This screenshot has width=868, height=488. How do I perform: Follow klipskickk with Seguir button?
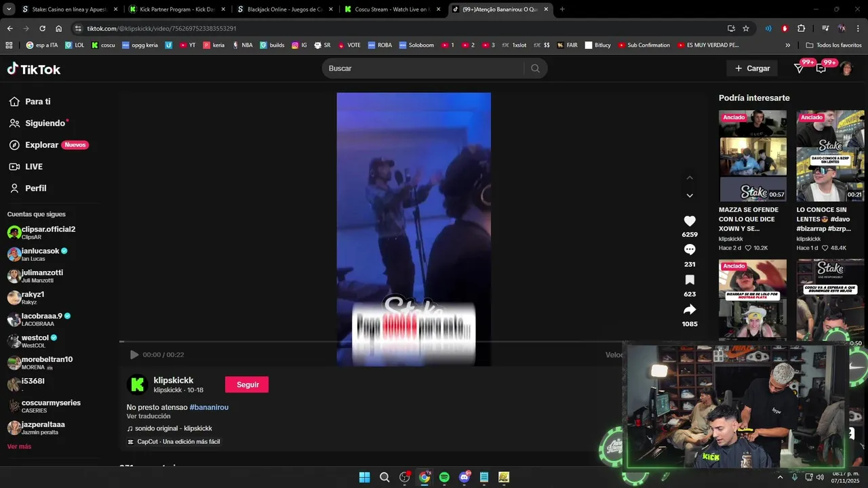(x=247, y=384)
